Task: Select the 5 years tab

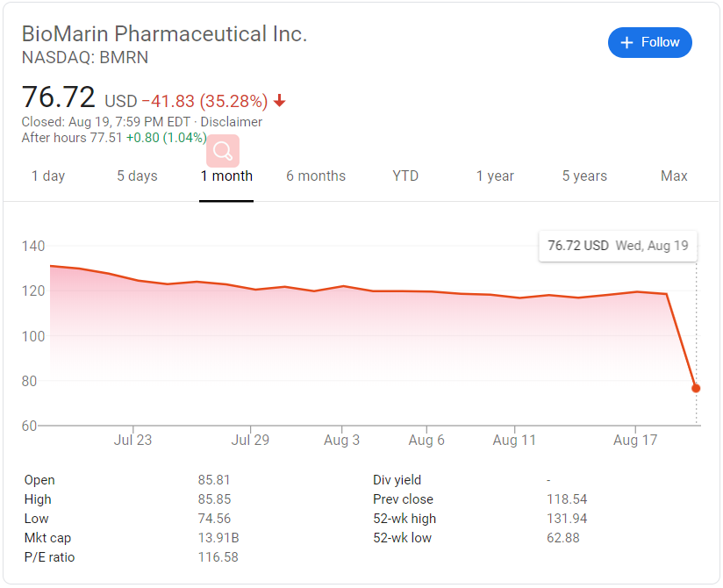Action: point(584,176)
